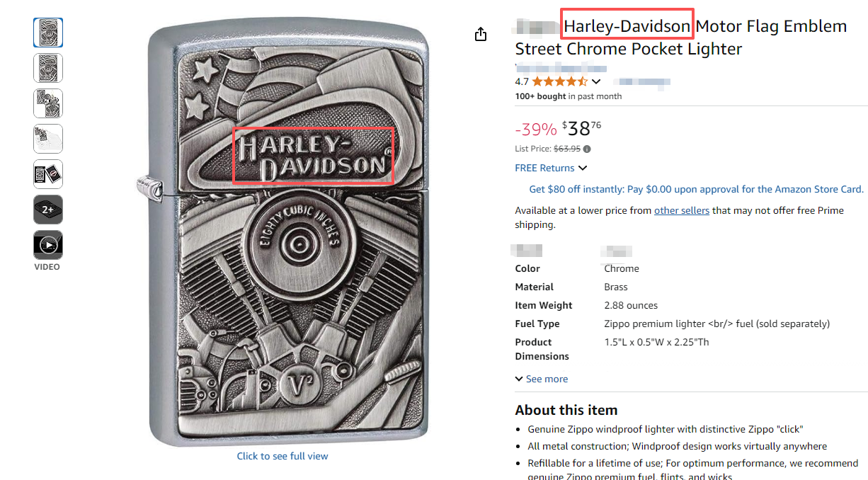This screenshot has height=480, width=868.
Task: Select the fourth thumbnail with hand holding lighter
Action: click(x=48, y=139)
